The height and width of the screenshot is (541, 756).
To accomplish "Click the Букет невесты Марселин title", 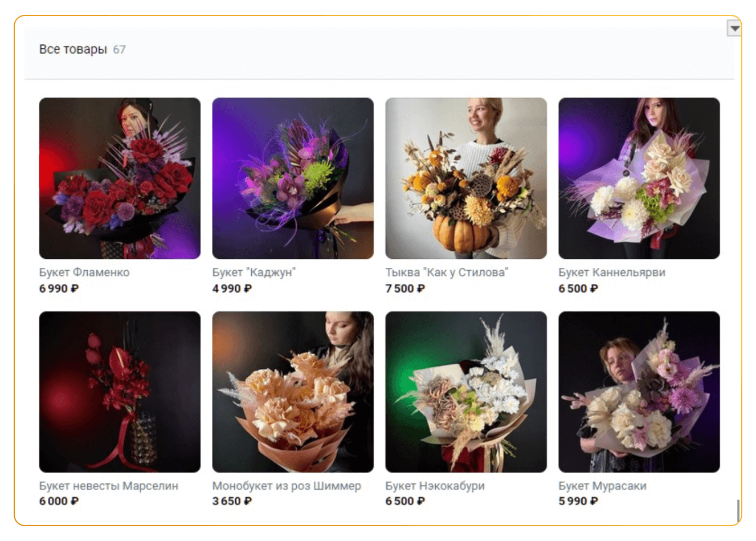I will click(109, 486).
